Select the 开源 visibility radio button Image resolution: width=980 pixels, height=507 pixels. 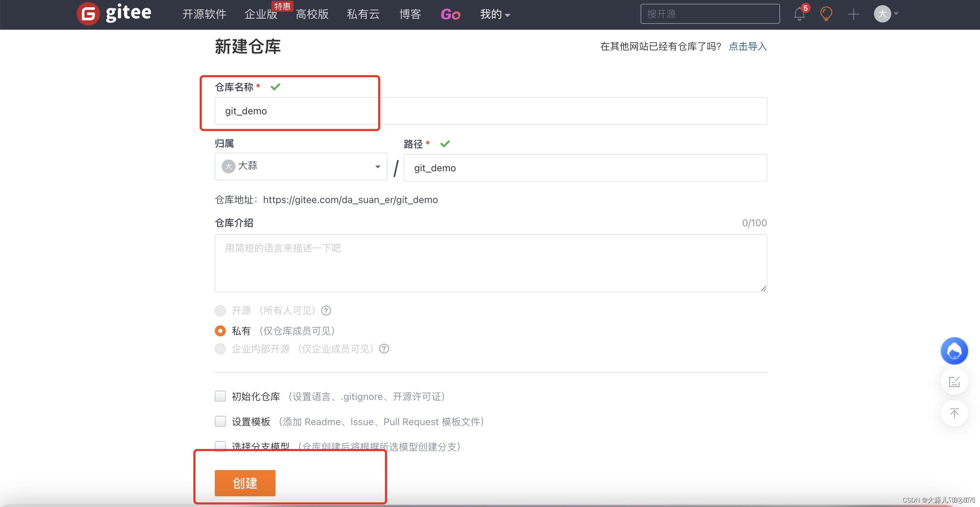[x=220, y=310]
